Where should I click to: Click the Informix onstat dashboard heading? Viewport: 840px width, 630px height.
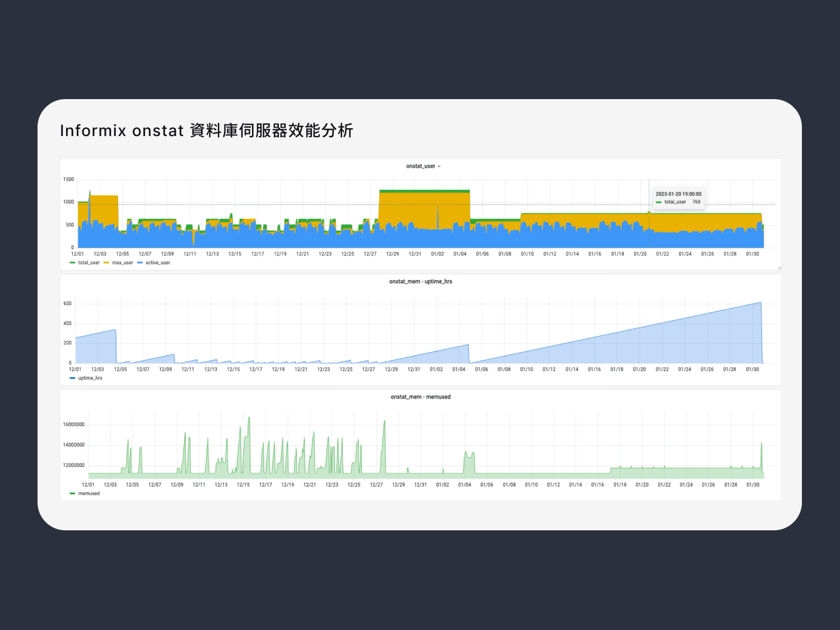click(x=206, y=130)
